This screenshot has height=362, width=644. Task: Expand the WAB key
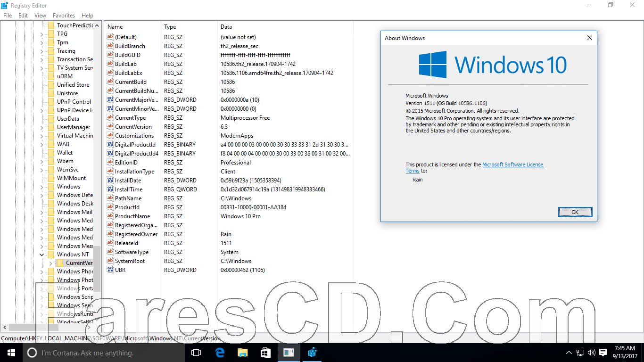point(41,144)
